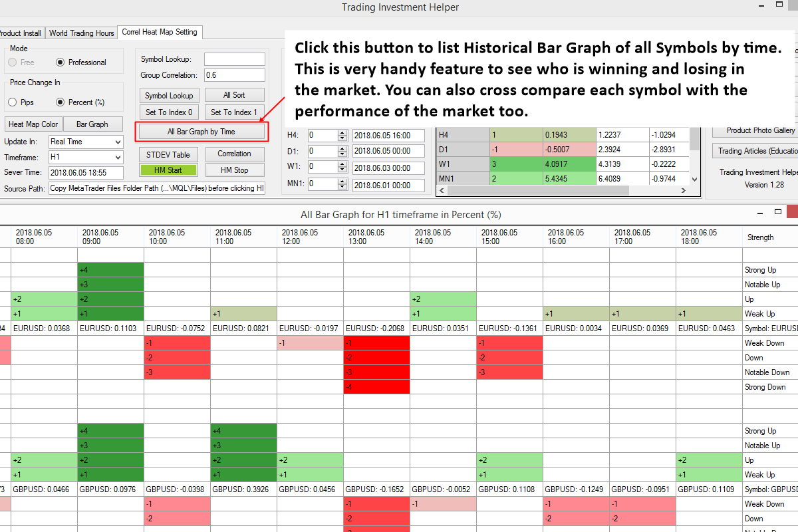Click inside the Group Correlation input field

233,74
